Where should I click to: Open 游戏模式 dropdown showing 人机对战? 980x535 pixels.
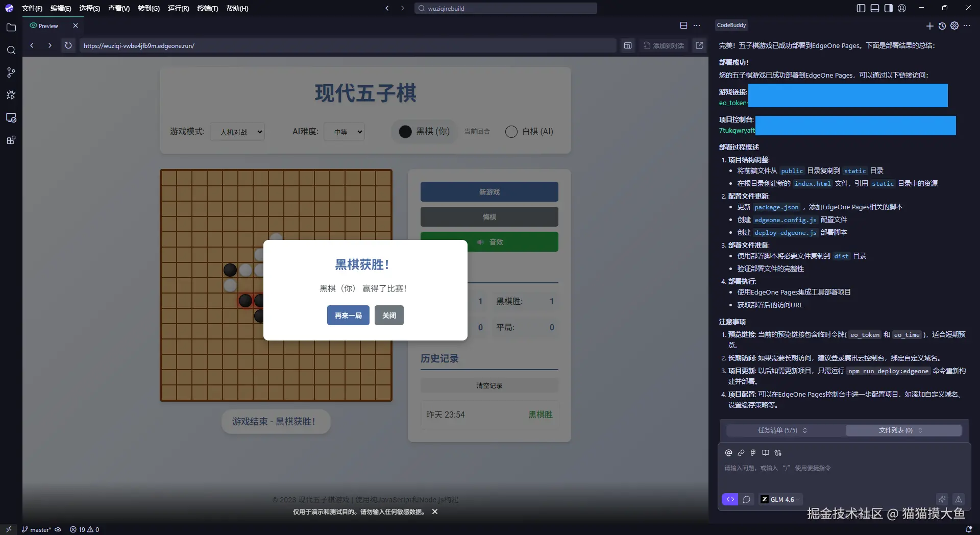[238, 132]
